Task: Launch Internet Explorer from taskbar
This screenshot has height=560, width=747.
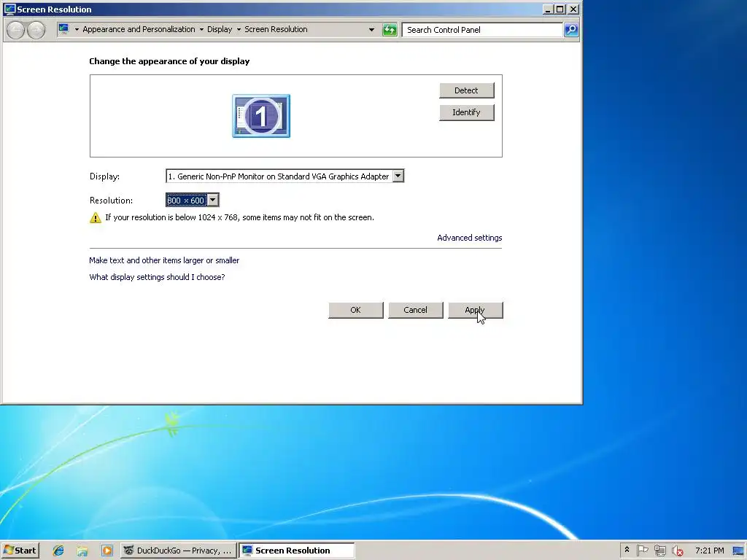Action: [x=58, y=551]
